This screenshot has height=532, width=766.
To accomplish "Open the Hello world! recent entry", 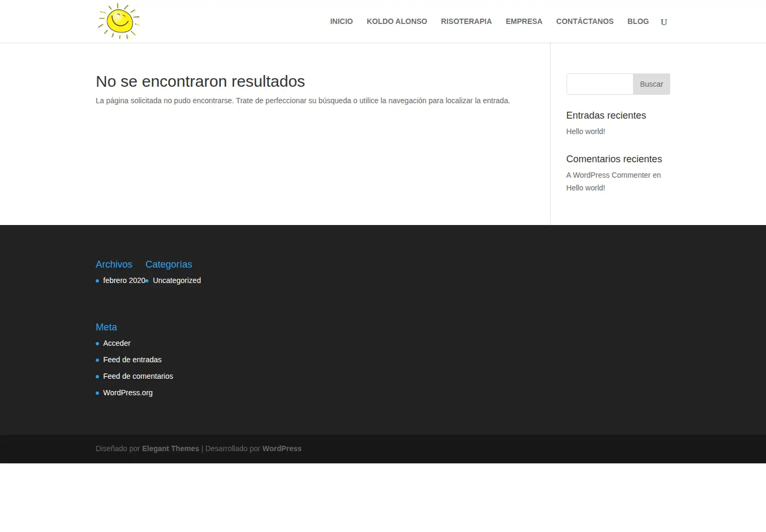I will coord(586,131).
